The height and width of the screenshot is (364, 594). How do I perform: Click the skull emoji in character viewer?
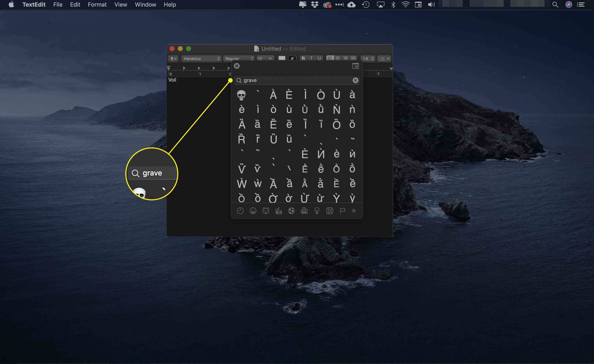click(242, 95)
